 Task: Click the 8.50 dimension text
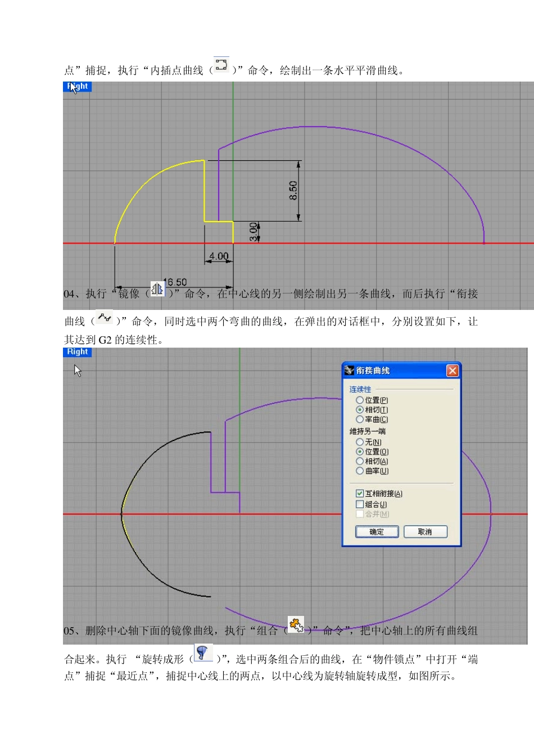(293, 190)
